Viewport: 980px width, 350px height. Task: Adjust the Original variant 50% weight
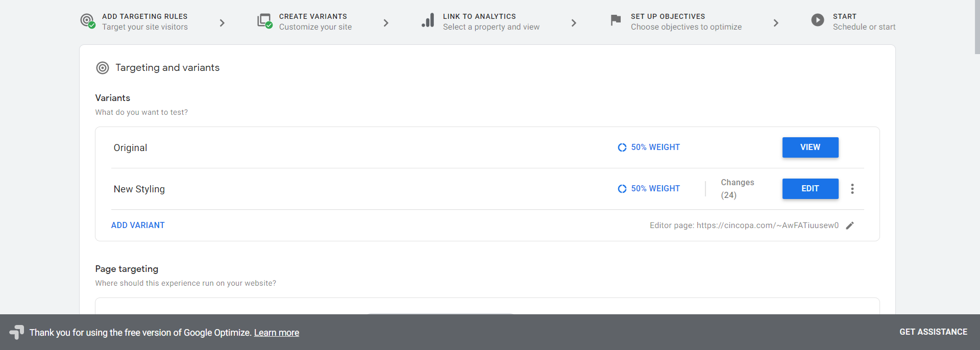pos(649,147)
